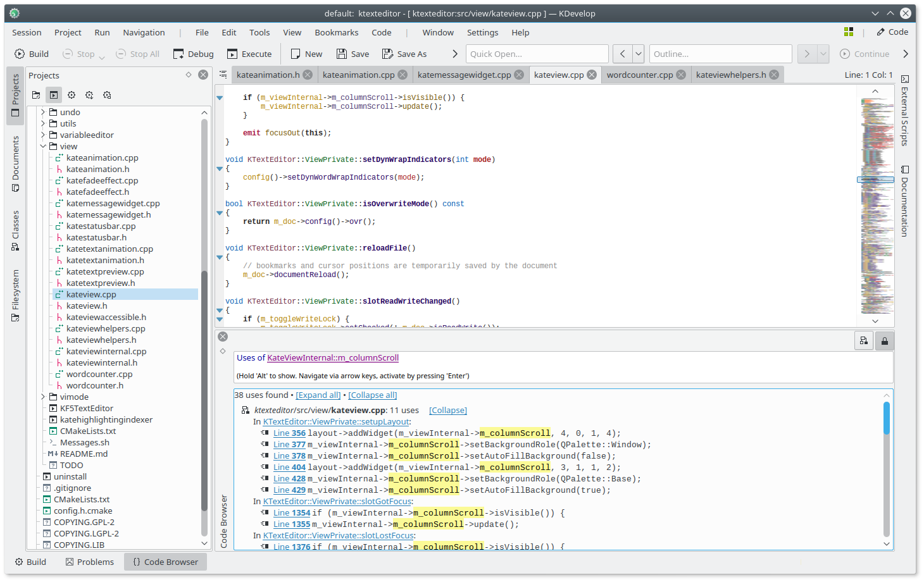This screenshot has height=582, width=924.
Task: Open the Classes side panel
Action: coord(15,230)
